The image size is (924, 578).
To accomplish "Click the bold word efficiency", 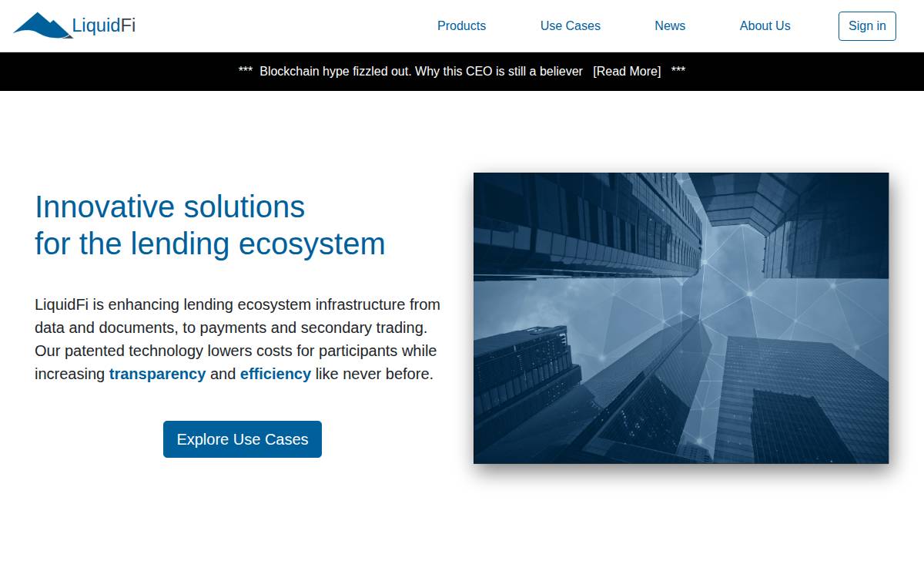I will pos(276,374).
